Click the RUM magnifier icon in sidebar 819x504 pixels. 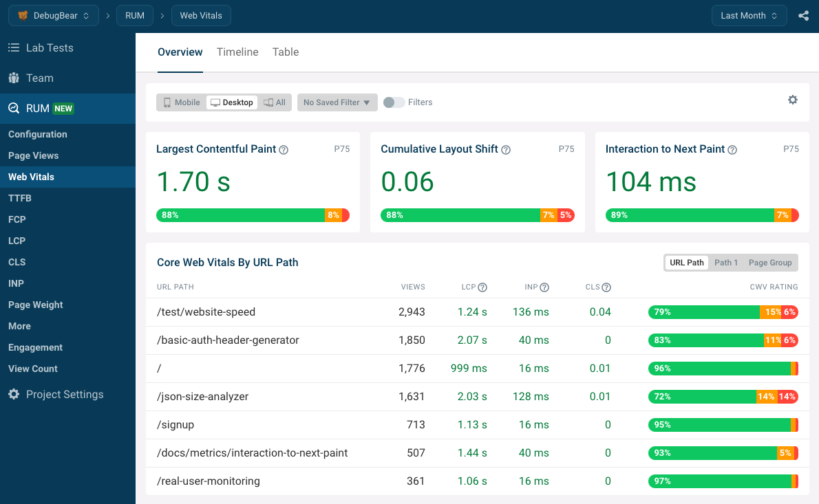[x=14, y=108]
